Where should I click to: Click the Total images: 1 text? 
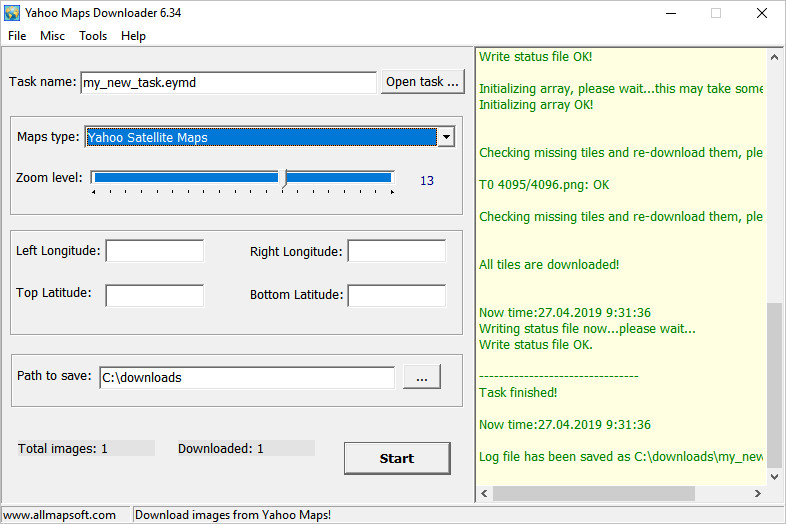coord(63,448)
